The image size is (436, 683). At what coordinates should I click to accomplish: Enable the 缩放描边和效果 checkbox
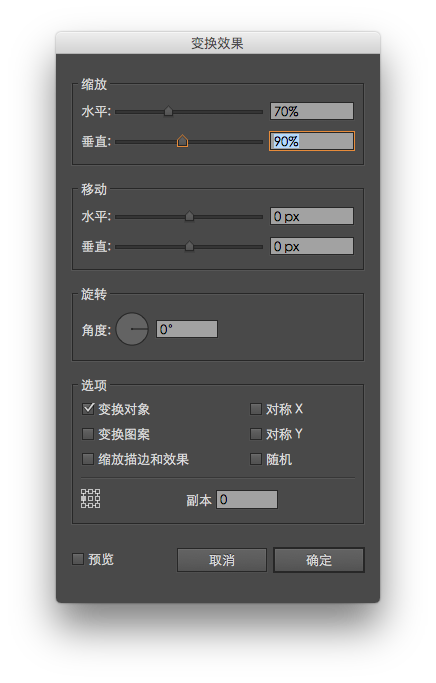pyautogui.click(x=88, y=459)
